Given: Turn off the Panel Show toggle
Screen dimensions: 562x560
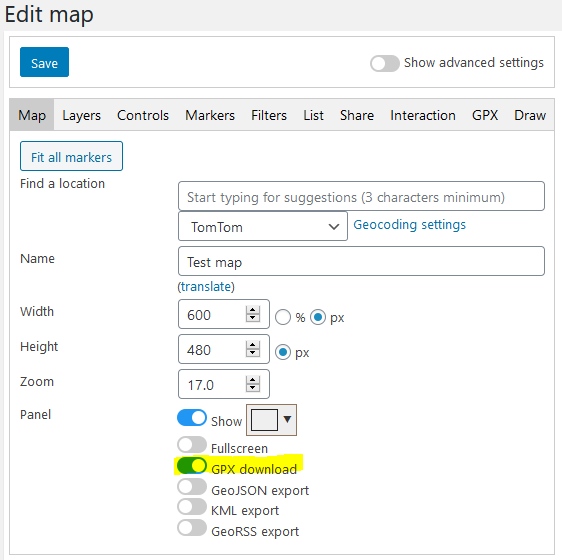Looking at the screenshot, I should [192, 418].
